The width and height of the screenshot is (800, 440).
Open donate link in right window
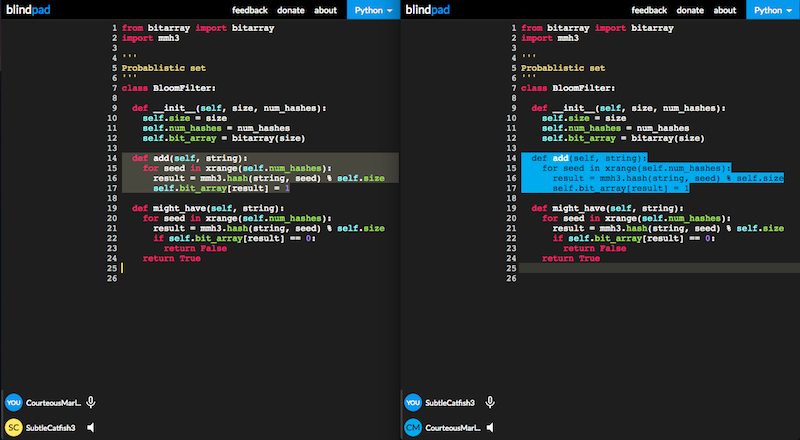click(x=690, y=10)
